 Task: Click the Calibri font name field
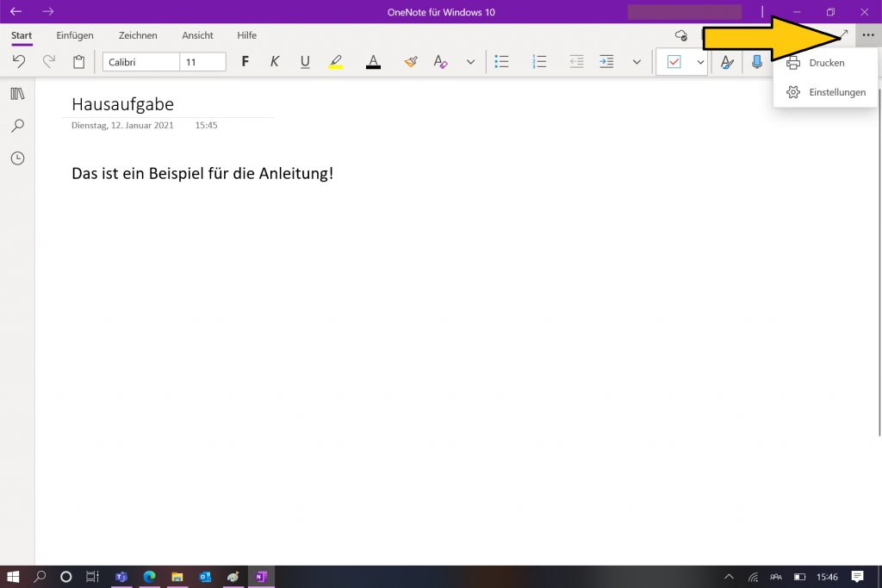click(x=141, y=62)
